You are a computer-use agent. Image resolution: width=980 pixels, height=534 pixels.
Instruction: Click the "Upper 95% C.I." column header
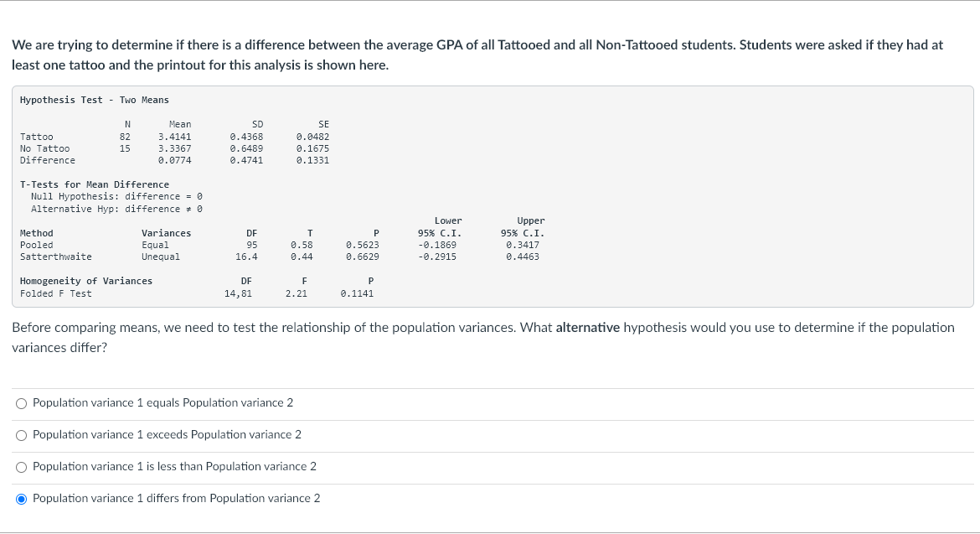point(523,227)
